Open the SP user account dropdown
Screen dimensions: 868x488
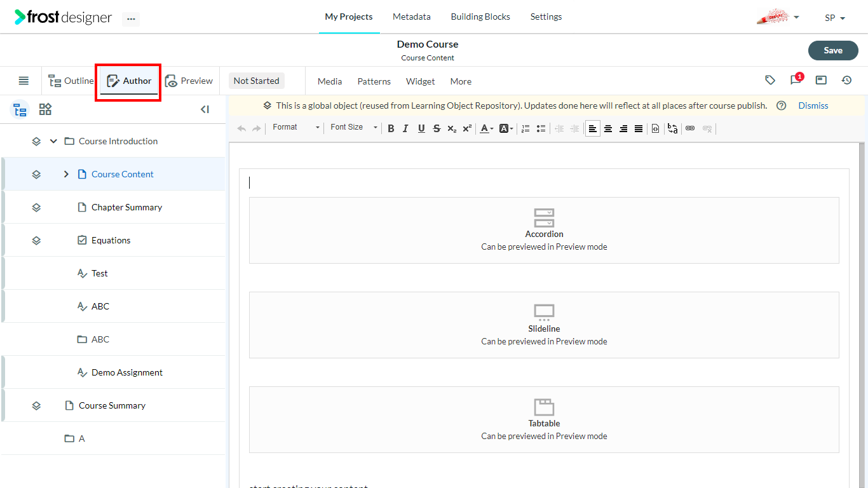tap(835, 18)
